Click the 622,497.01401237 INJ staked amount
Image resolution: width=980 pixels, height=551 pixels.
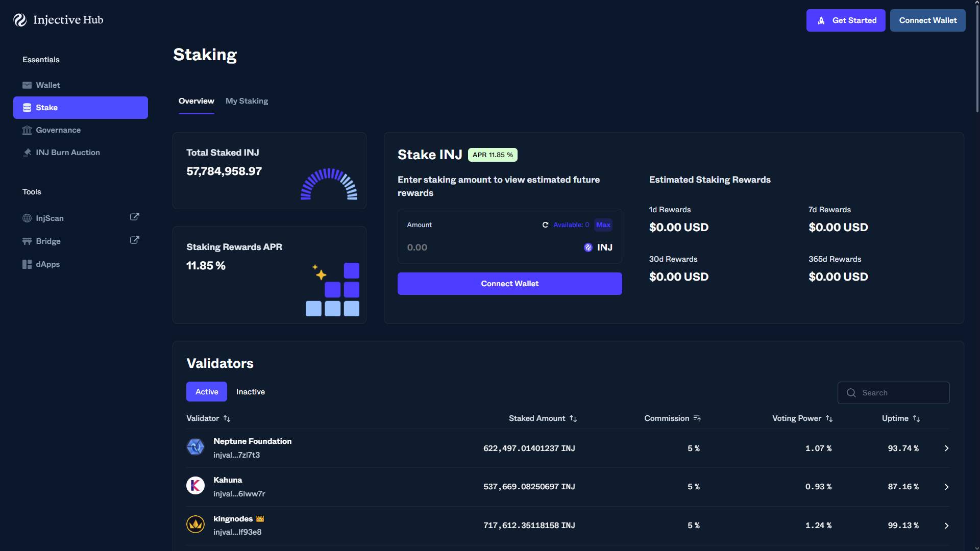click(x=529, y=448)
